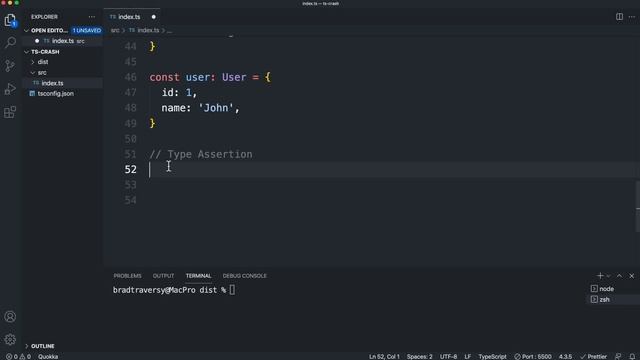
Task: Expand the OUTLINE section
Action: [x=42, y=346]
